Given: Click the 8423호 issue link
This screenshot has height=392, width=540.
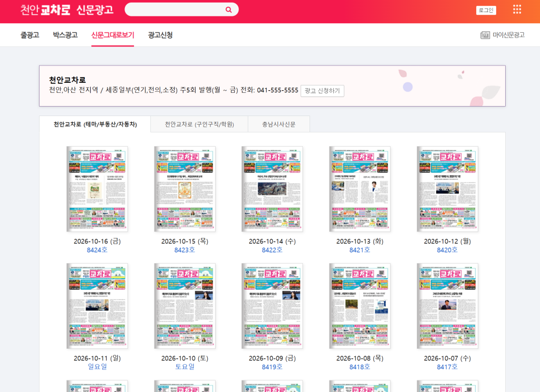Looking at the screenshot, I should click(x=185, y=250).
